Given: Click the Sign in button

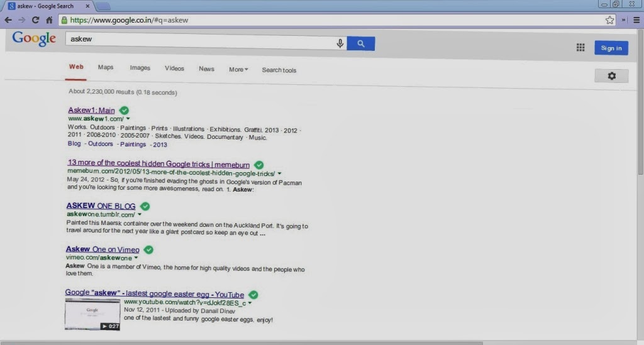Looking at the screenshot, I should pos(611,48).
